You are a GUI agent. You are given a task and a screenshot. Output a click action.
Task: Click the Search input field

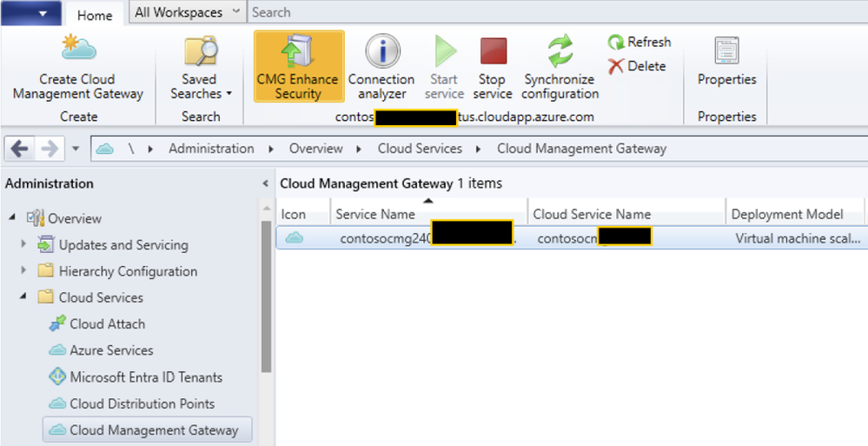click(x=556, y=12)
